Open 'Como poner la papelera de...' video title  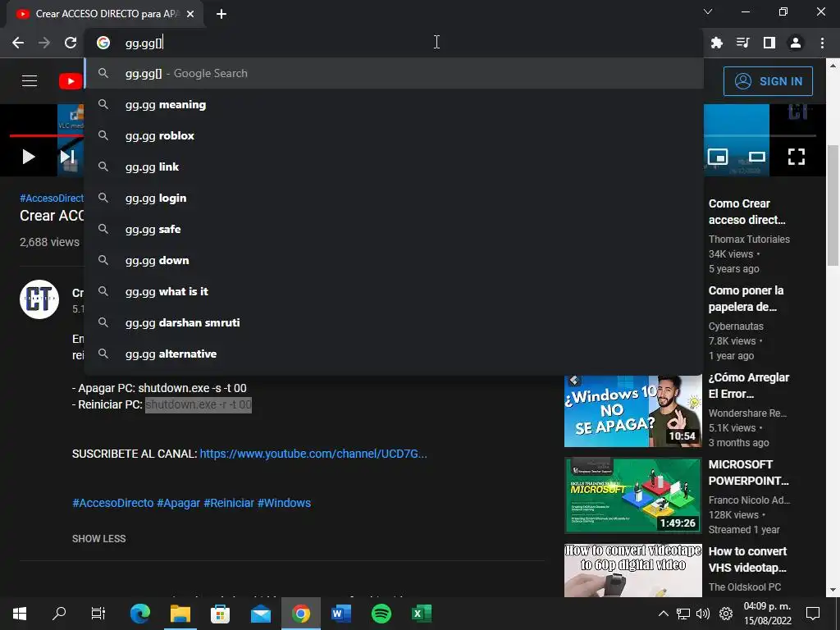(746, 299)
